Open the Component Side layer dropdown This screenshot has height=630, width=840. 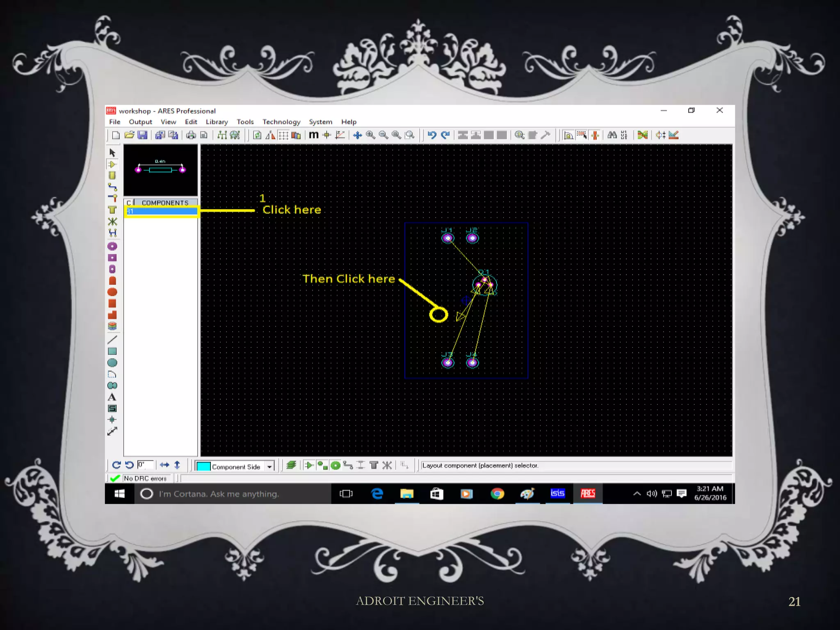click(x=269, y=466)
